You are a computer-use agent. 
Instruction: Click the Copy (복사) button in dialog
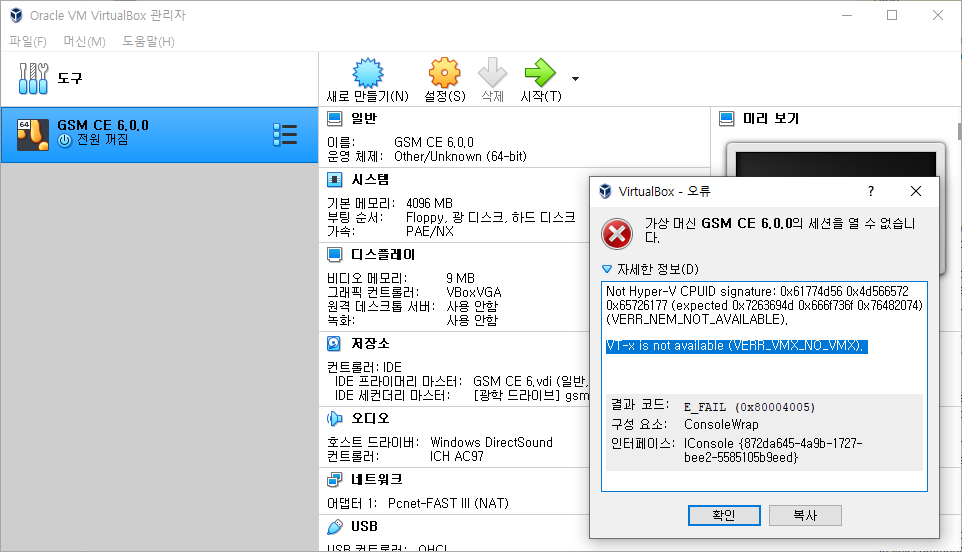[x=805, y=515]
